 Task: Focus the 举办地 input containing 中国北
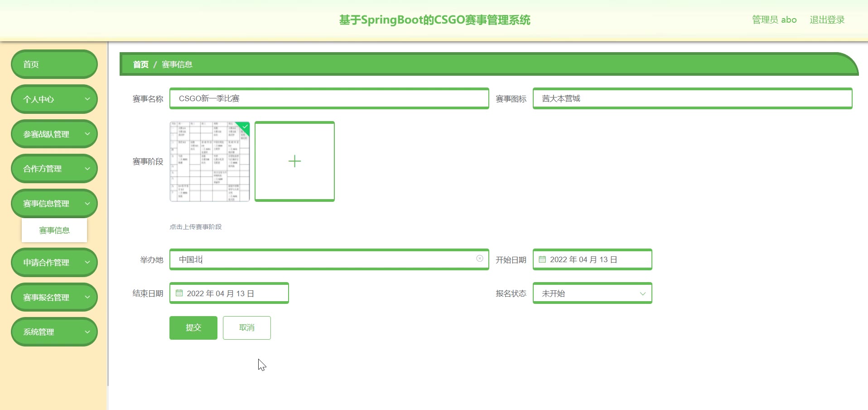(329, 259)
